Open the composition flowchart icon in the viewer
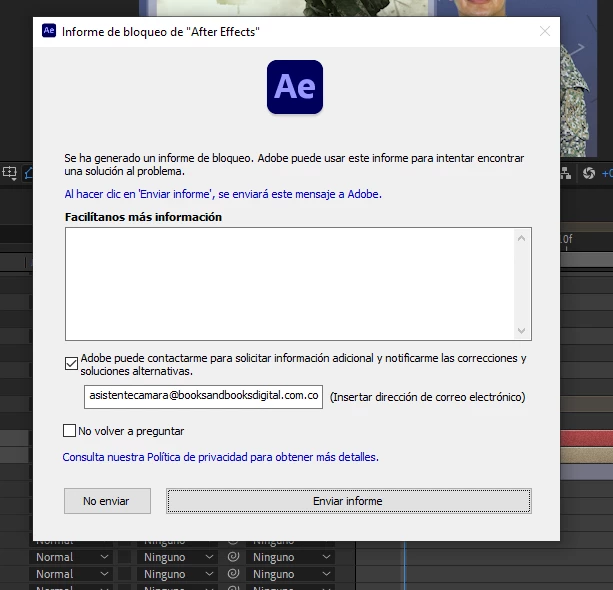The width and height of the screenshot is (613, 590). point(566,173)
